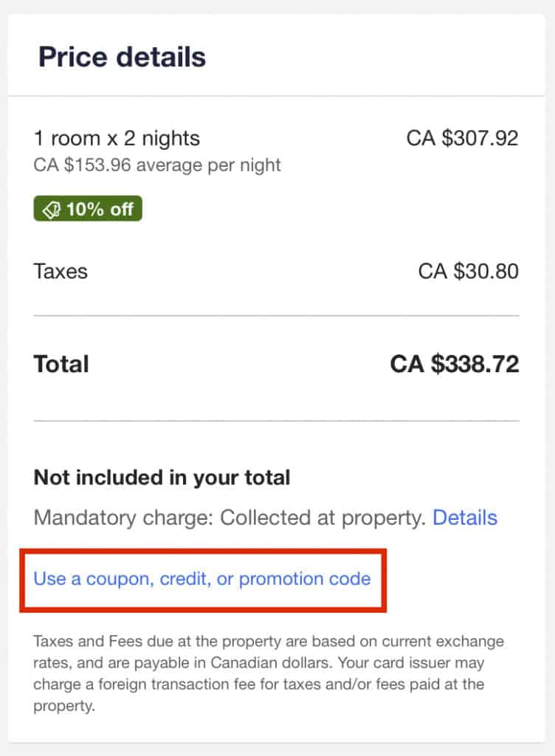Select the green 10% off promotion badge
The height and width of the screenshot is (756, 555).
(87, 209)
